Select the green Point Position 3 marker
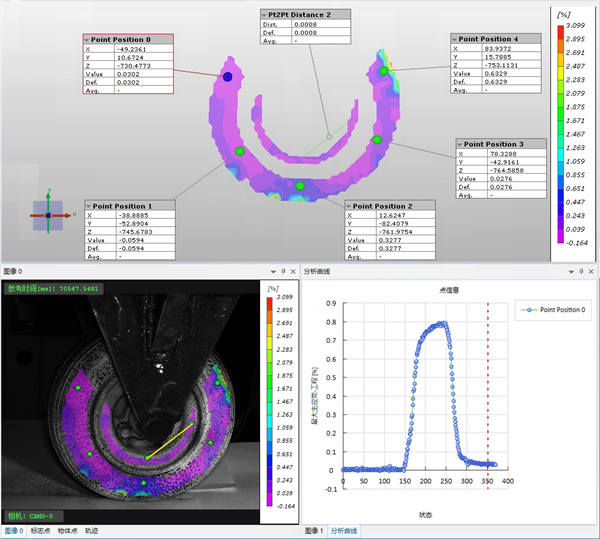Screen dimensions: 600x539 pos(377,140)
